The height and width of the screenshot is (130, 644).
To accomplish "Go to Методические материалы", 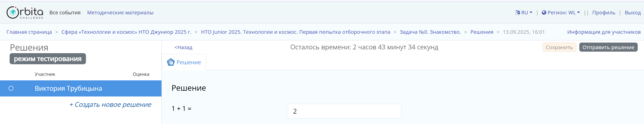I will pyautogui.click(x=120, y=13).
